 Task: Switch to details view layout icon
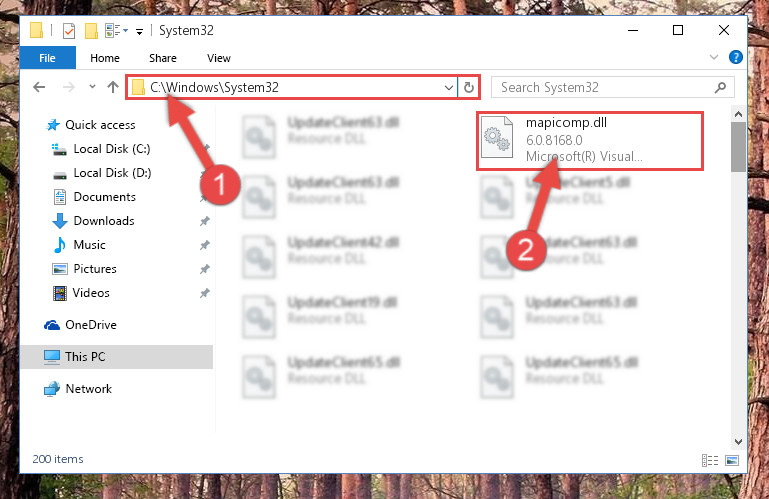[710, 460]
